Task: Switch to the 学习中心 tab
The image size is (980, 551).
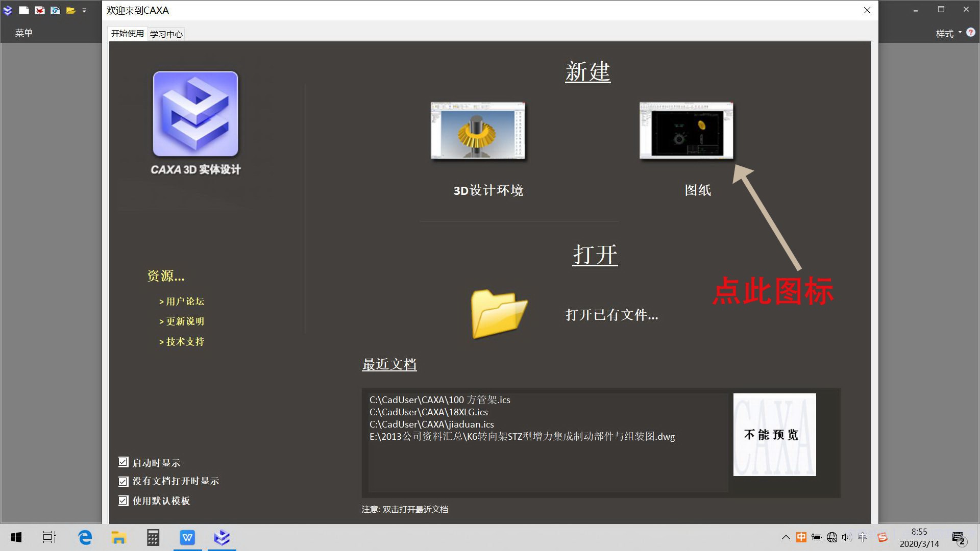Action: [x=166, y=34]
